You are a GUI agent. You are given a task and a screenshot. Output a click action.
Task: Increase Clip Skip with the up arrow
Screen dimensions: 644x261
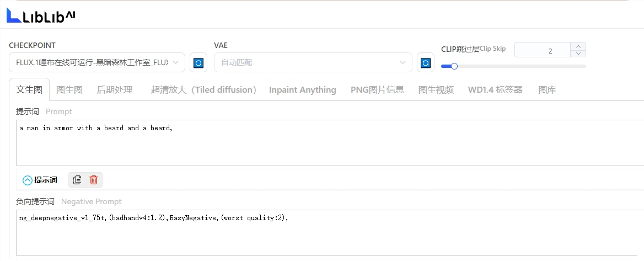click(578, 46)
